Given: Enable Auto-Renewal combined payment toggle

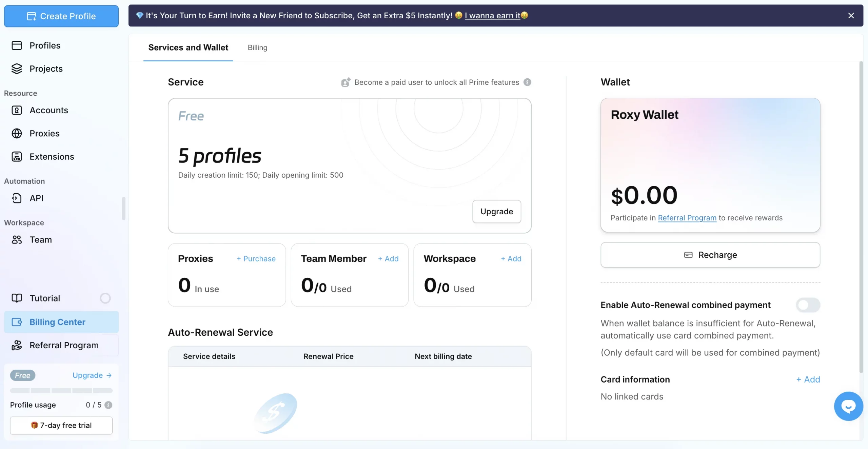Looking at the screenshot, I should [808, 305].
